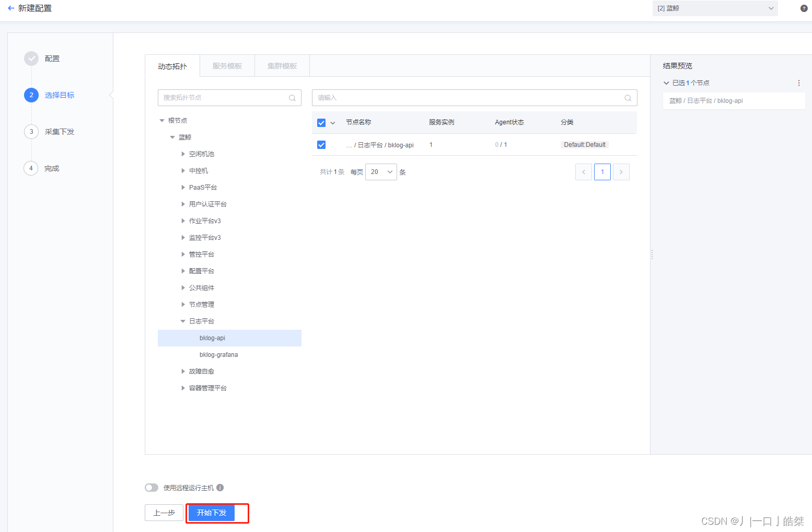Go to previous page in the pagination
This screenshot has height=532, width=812.
[584, 172]
